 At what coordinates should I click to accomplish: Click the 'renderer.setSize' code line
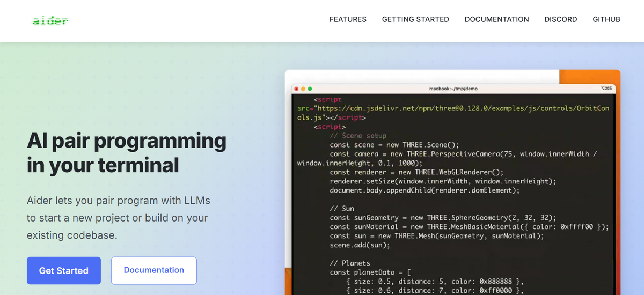tap(443, 181)
